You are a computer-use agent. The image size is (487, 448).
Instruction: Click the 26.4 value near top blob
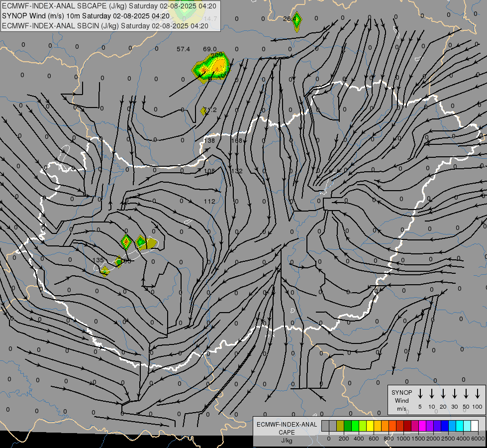point(289,19)
